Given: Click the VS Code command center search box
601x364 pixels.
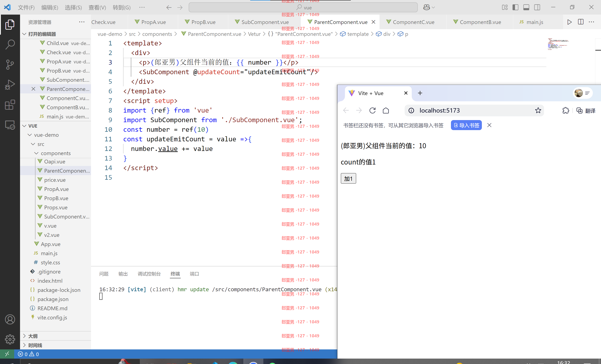Looking at the screenshot, I should [x=303, y=7].
